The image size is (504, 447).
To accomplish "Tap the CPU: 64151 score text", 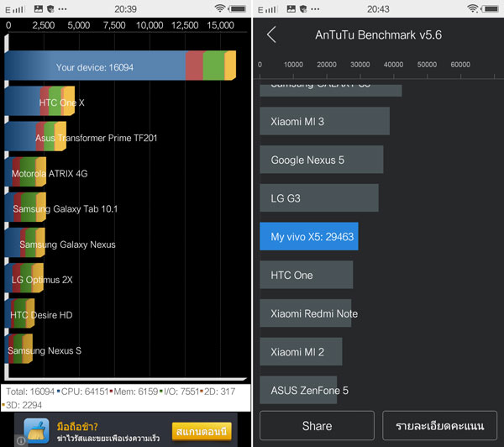I will pyautogui.click(x=84, y=392).
